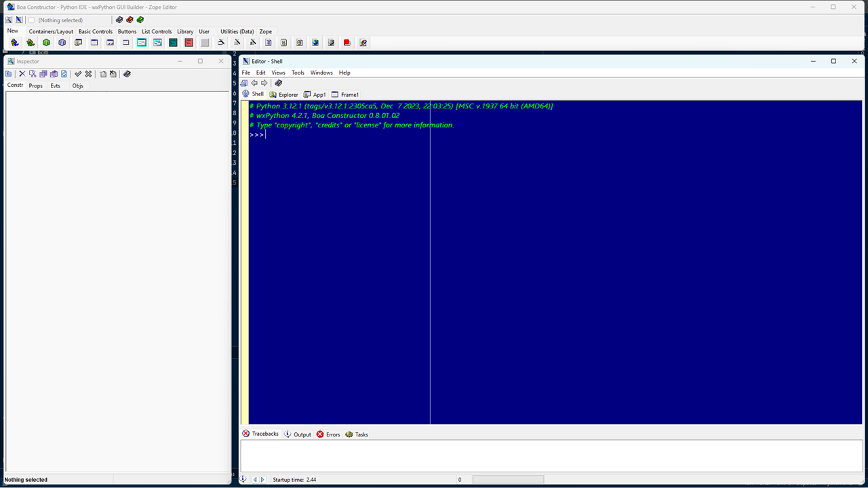Select the Props tab in Inspector
The height and width of the screenshot is (488, 868).
35,86
